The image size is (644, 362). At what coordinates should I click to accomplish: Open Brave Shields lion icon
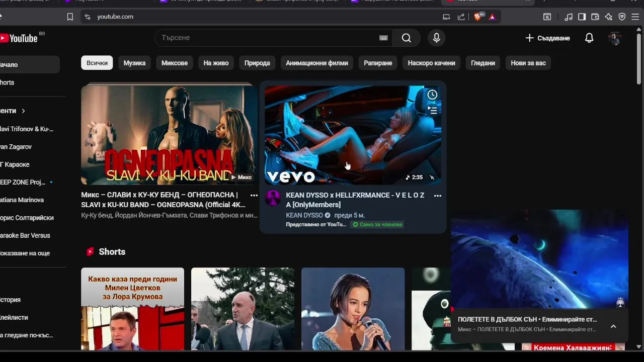coord(478,17)
